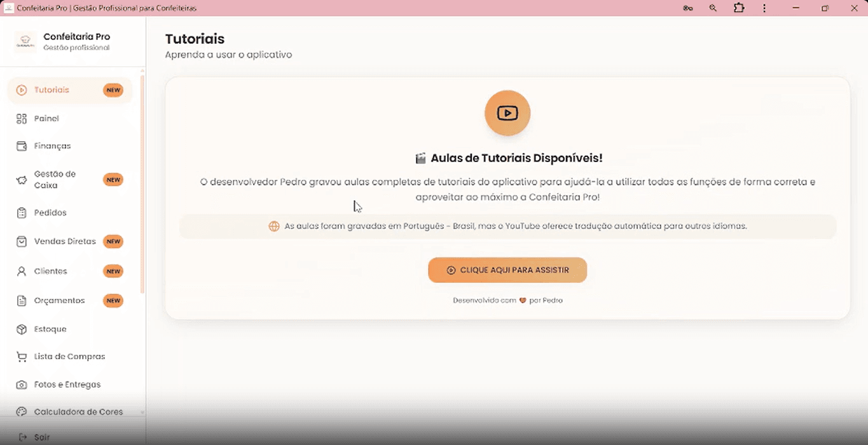Viewport: 868px width, 445px height.
Task: Click the Calculadora de Cores palette icon
Action: 22,412
